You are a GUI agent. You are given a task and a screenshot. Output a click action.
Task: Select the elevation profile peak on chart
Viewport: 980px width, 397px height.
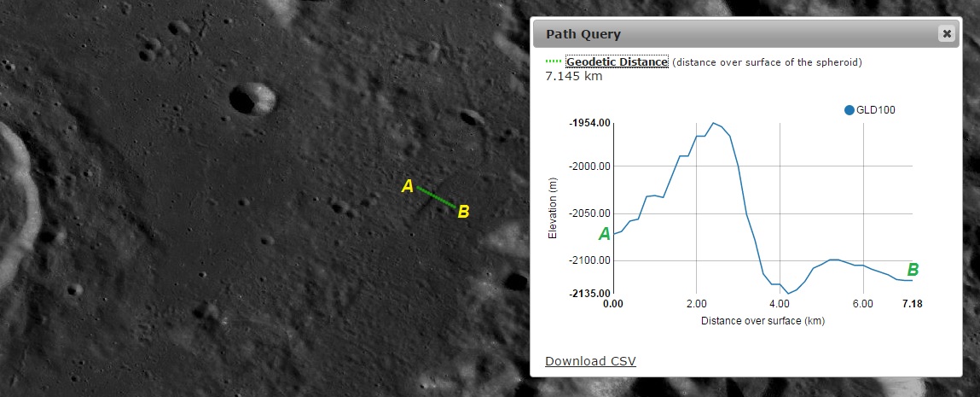click(713, 123)
